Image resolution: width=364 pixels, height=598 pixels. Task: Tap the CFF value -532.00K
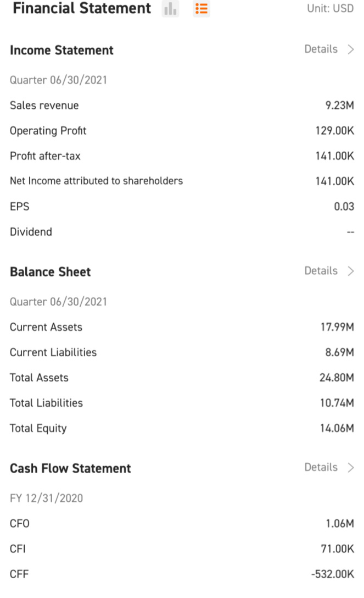coord(333,574)
